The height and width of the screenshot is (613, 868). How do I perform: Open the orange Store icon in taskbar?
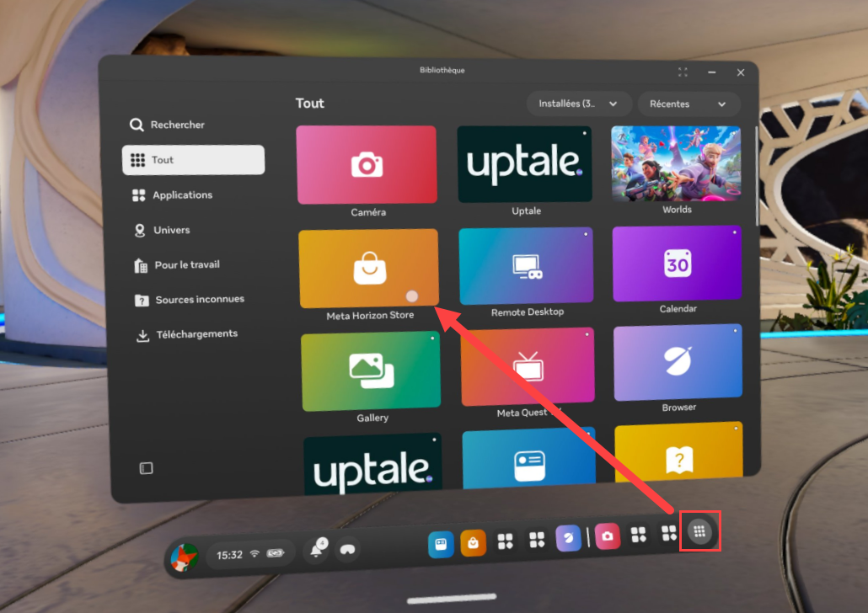tap(474, 543)
